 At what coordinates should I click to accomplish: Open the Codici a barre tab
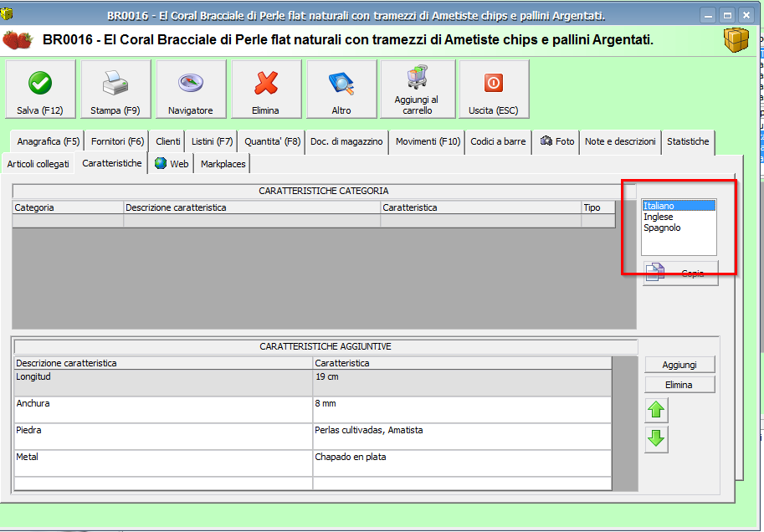(x=498, y=141)
